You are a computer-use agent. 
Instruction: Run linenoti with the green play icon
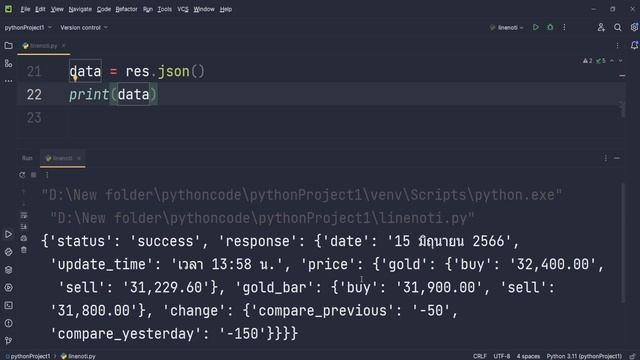[536, 27]
